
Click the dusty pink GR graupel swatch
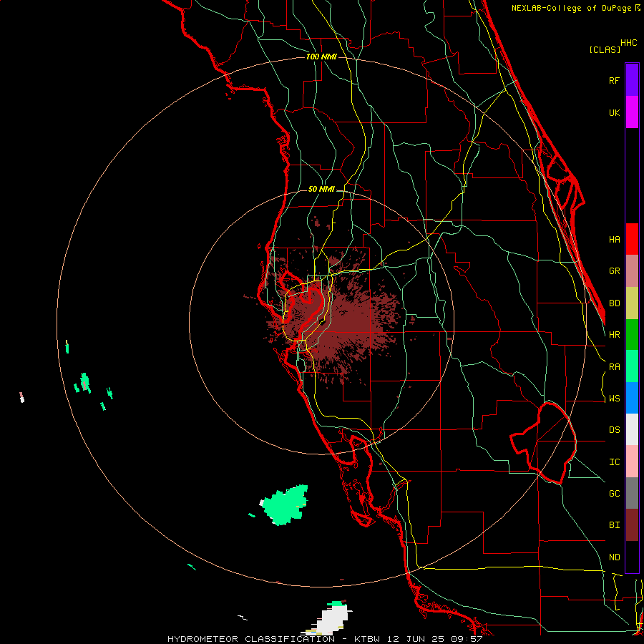[632, 271]
